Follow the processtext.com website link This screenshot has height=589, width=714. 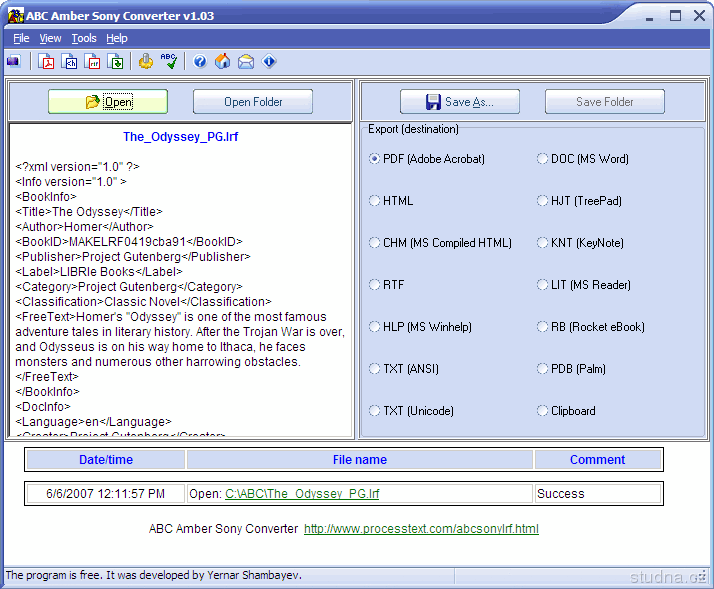[421, 529]
